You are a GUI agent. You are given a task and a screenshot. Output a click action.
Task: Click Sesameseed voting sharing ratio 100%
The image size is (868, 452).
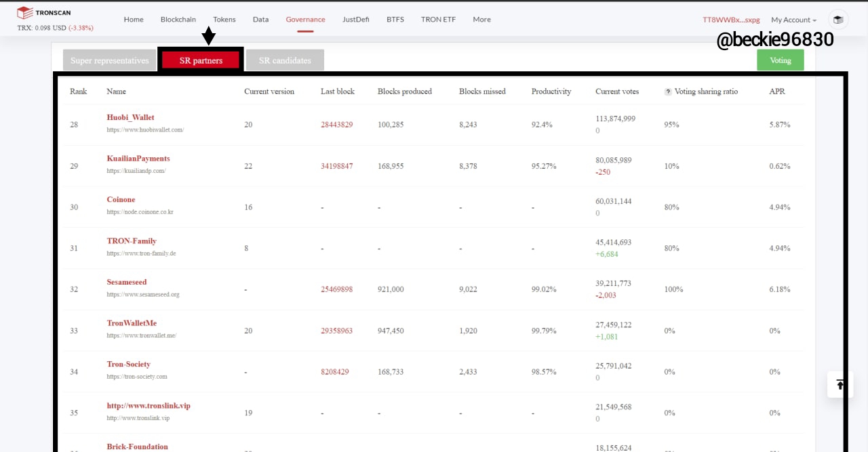click(674, 289)
